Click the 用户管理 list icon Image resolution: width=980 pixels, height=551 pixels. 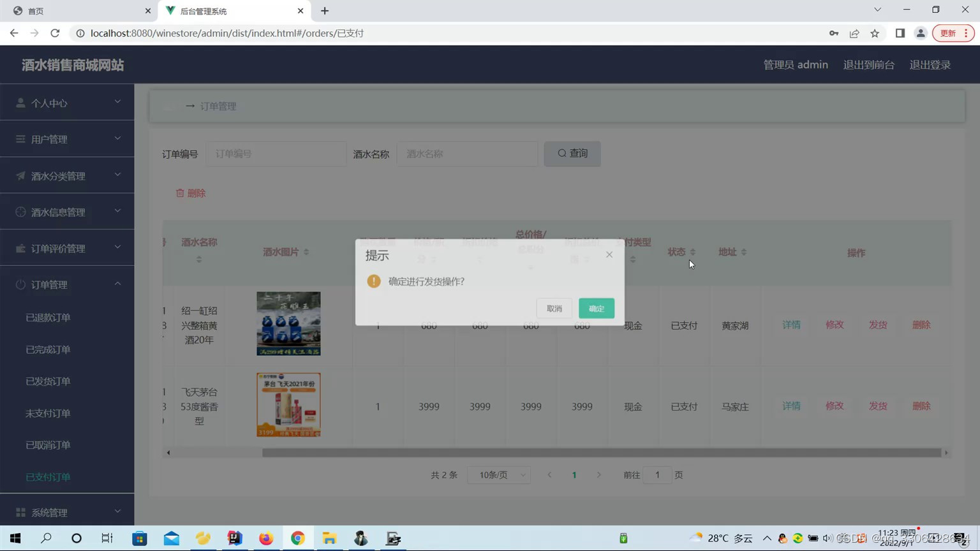click(x=20, y=139)
